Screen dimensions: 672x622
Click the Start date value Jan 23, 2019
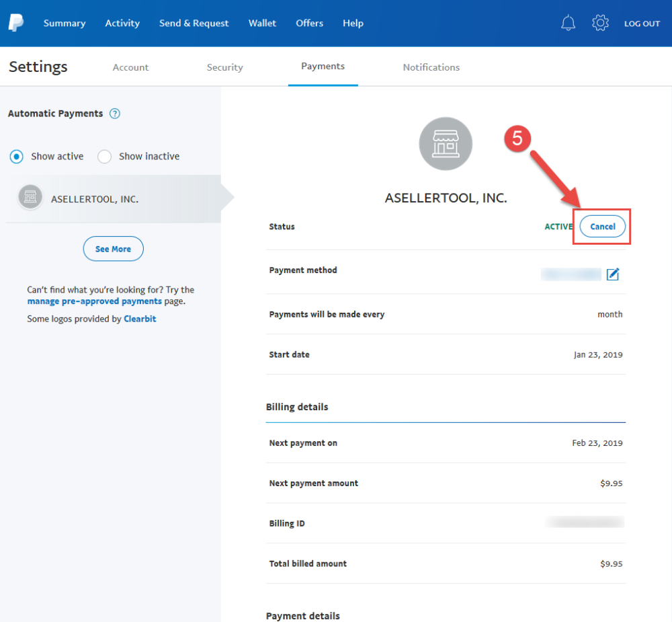click(598, 355)
